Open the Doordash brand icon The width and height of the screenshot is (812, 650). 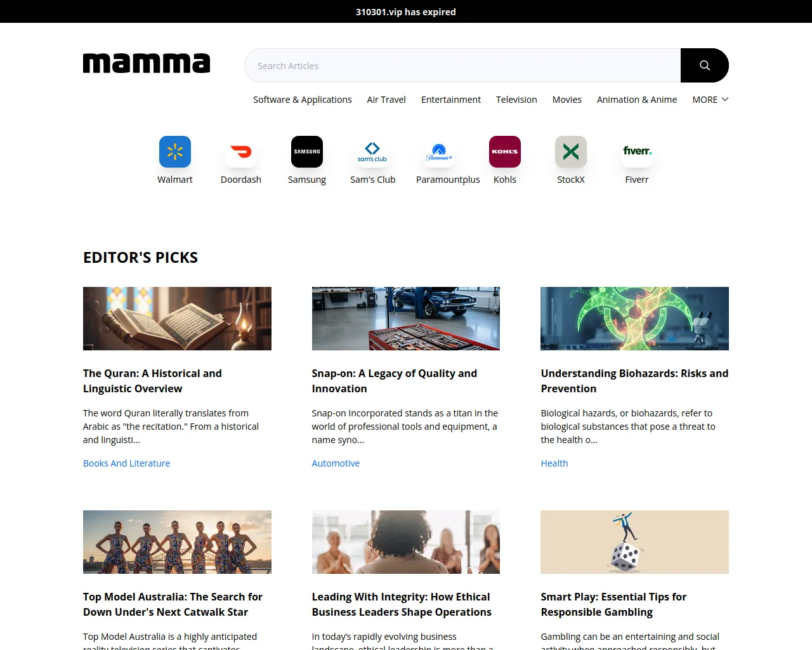point(241,152)
